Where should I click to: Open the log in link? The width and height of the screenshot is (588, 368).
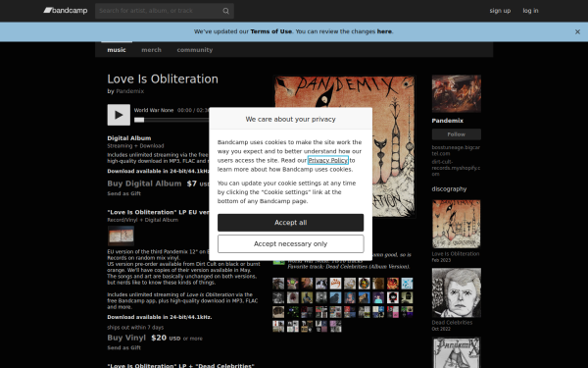point(530,11)
